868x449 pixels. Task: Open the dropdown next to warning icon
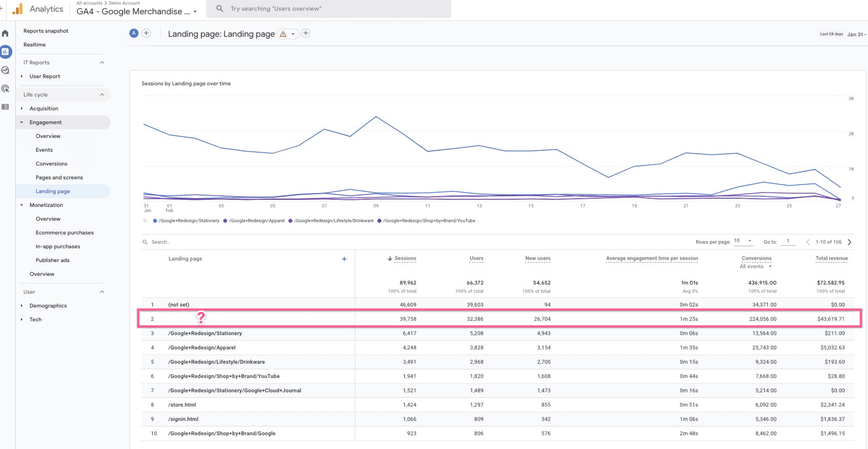(293, 34)
